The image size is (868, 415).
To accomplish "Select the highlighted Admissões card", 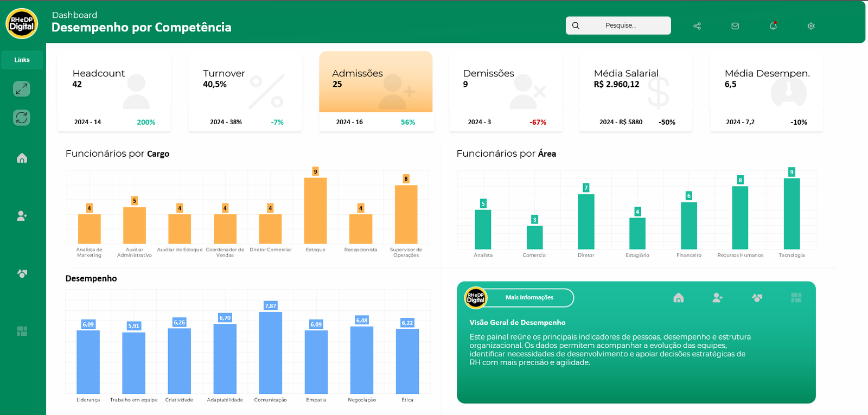I will coord(375,91).
